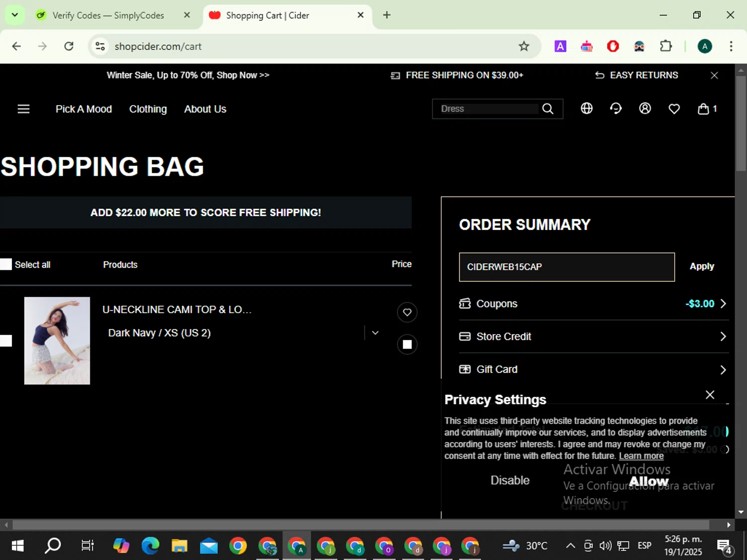
Task: Open the About Us menu
Action: (205, 109)
